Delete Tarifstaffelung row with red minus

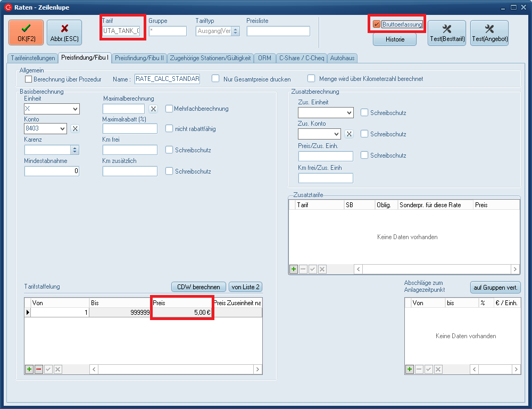tap(39, 369)
